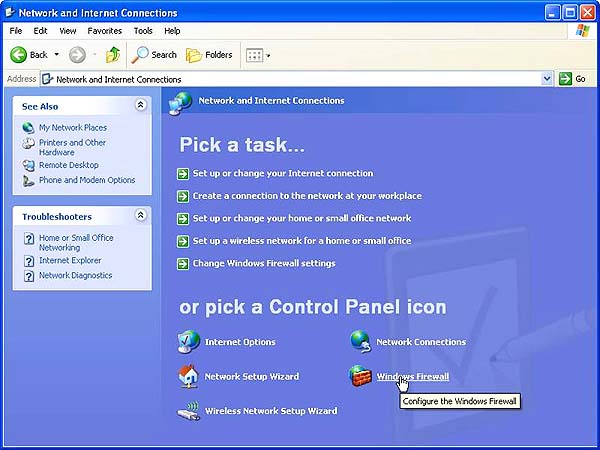Select Set up or change your Internet connection
Viewport: 600px width, 450px height.
[283, 173]
